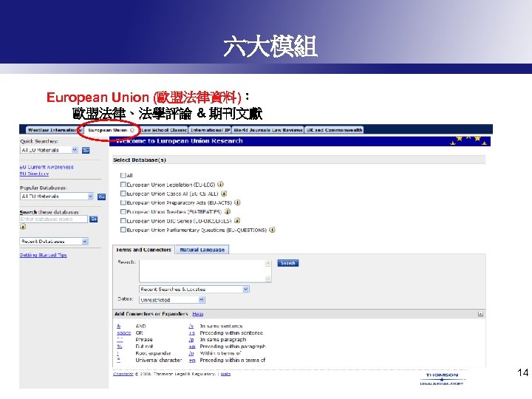Switch to UK and Commonwealth tab
Image resolution: width=532 pixels, height=399 pixels.
[334, 130]
